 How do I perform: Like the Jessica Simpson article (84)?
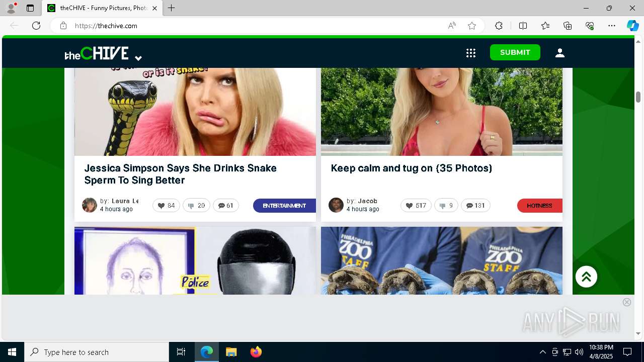point(166,206)
